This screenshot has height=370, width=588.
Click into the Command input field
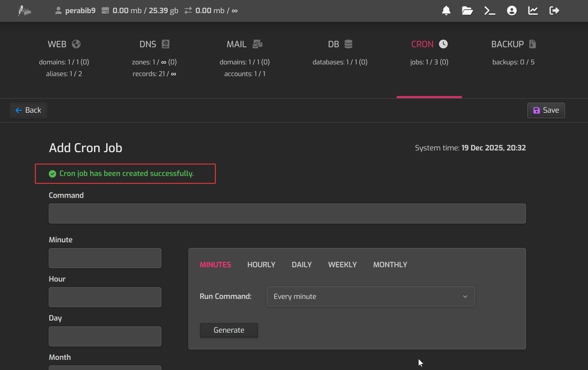coord(287,214)
